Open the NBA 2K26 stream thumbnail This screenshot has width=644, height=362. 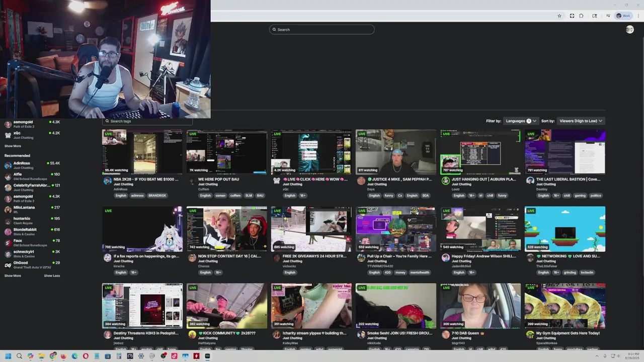tap(142, 152)
